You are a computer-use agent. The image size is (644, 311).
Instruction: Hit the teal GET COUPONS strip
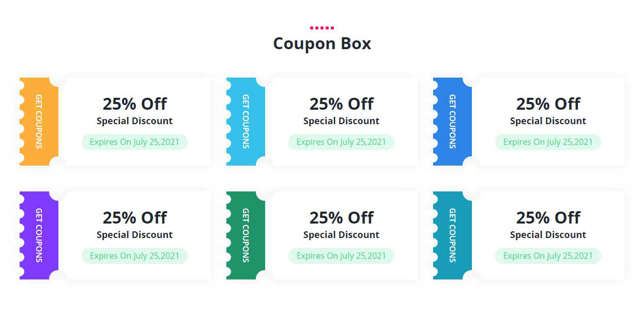(x=453, y=235)
